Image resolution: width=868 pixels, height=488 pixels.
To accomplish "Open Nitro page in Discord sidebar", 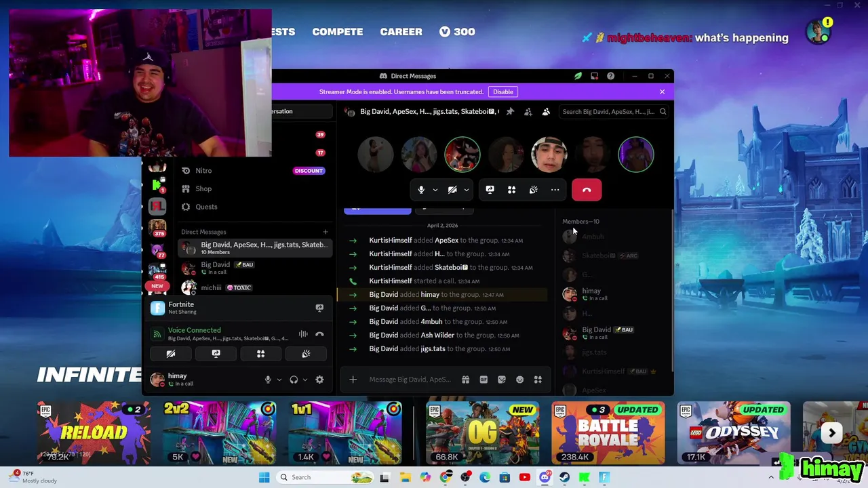I will tap(255, 171).
